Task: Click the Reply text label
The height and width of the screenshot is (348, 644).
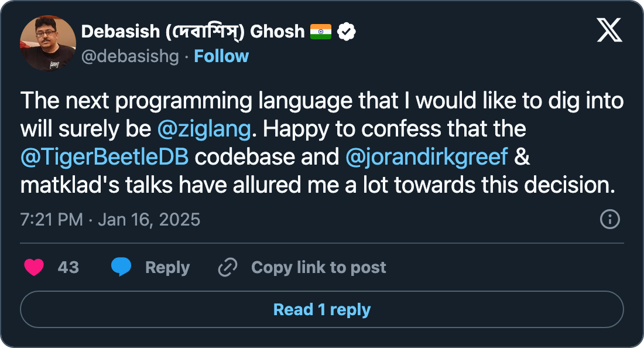Action: tap(167, 268)
